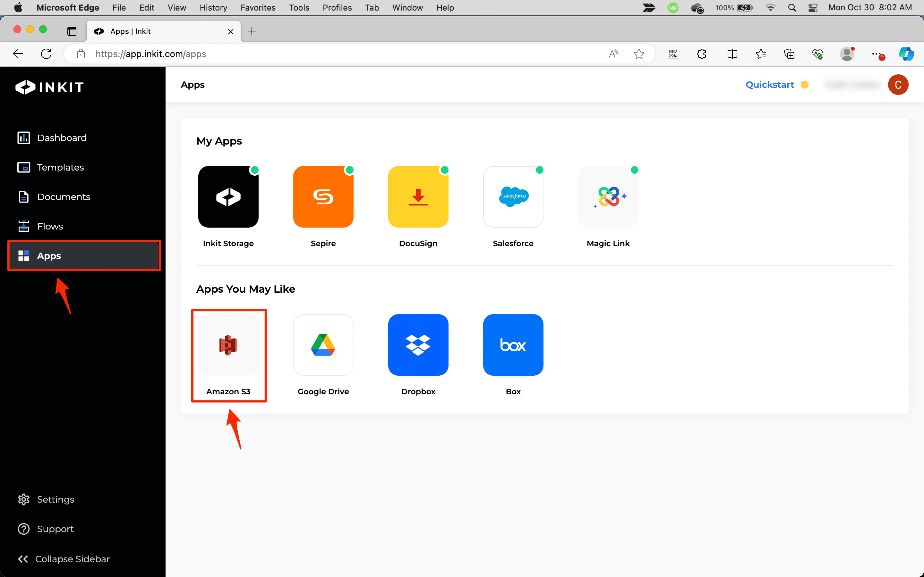The height and width of the screenshot is (577, 924).
Task: Open the History menu
Action: pyautogui.click(x=213, y=8)
